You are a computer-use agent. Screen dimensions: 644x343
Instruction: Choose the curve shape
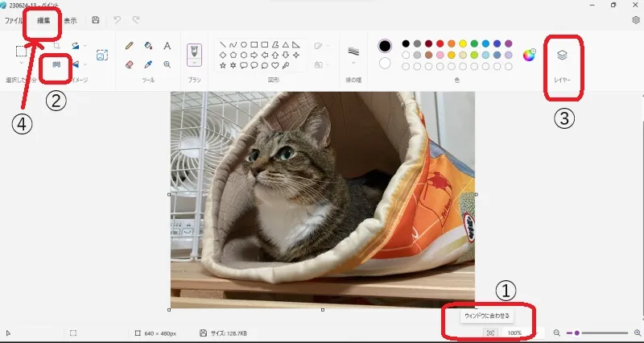tap(233, 44)
